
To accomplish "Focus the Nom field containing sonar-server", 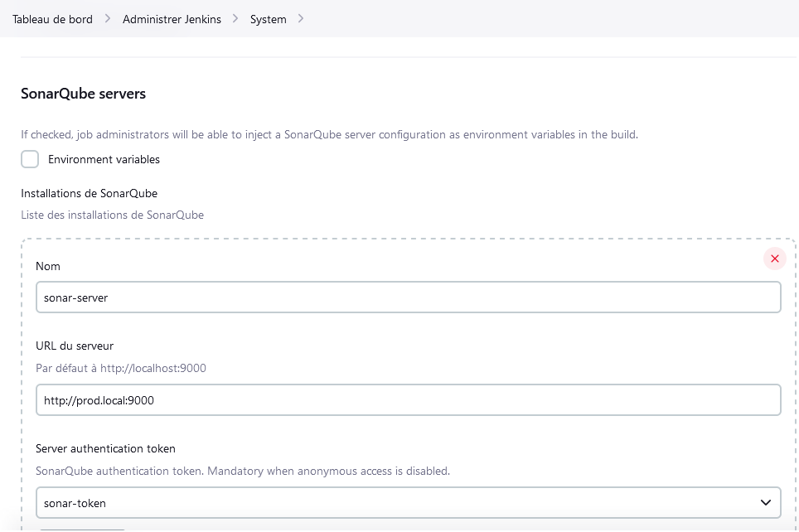I will [x=408, y=297].
